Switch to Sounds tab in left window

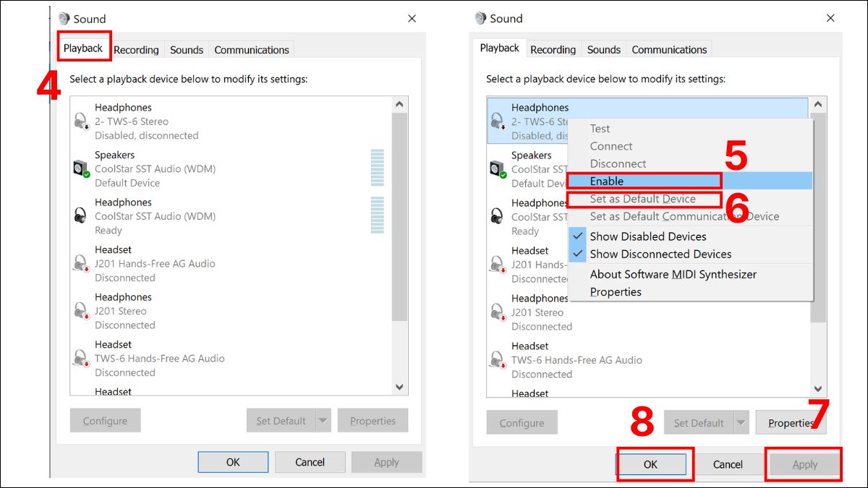pyautogui.click(x=187, y=50)
